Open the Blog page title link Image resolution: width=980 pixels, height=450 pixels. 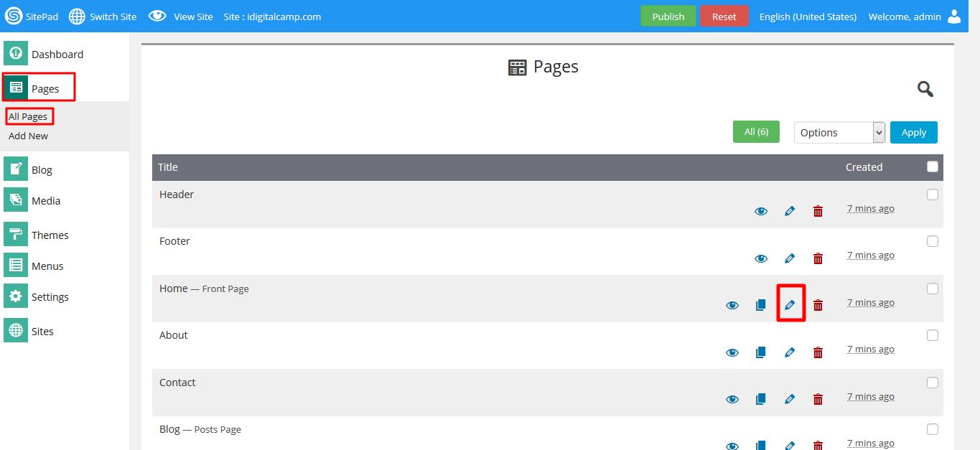coord(169,429)
